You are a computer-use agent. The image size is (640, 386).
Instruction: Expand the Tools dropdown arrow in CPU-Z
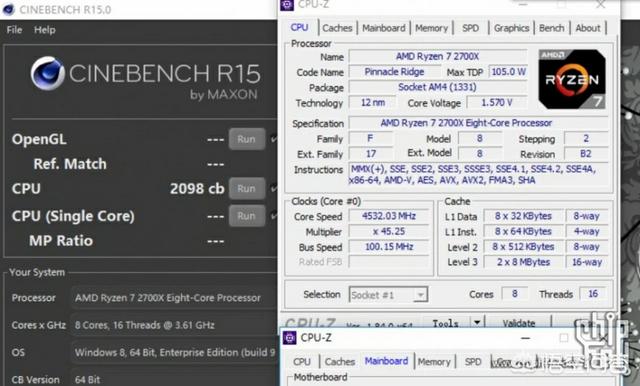[x=477, y=322]
